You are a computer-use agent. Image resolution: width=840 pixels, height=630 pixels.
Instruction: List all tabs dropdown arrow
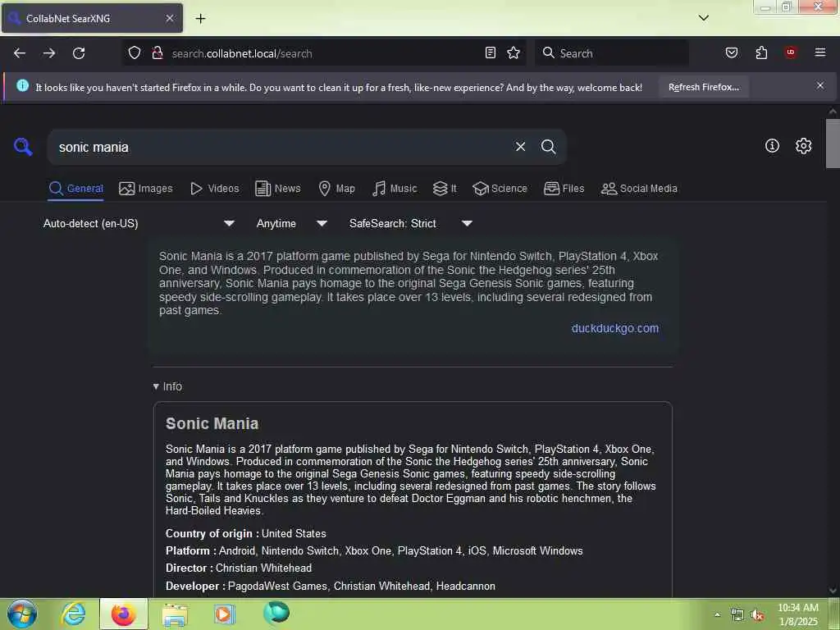tap(704, 18)
